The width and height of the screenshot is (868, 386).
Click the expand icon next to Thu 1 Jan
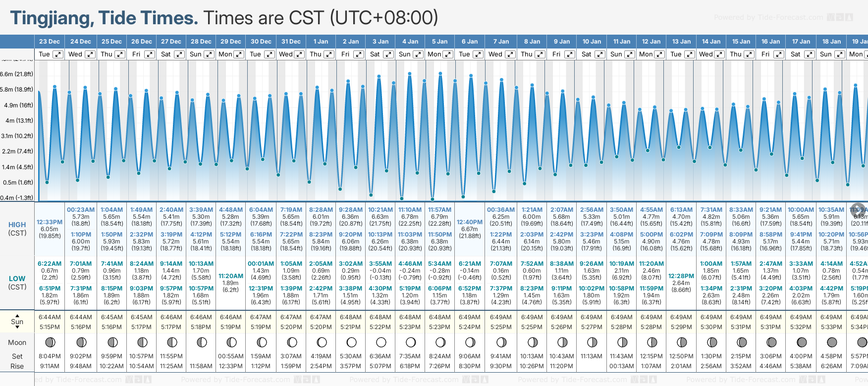[x=329, y=54]
